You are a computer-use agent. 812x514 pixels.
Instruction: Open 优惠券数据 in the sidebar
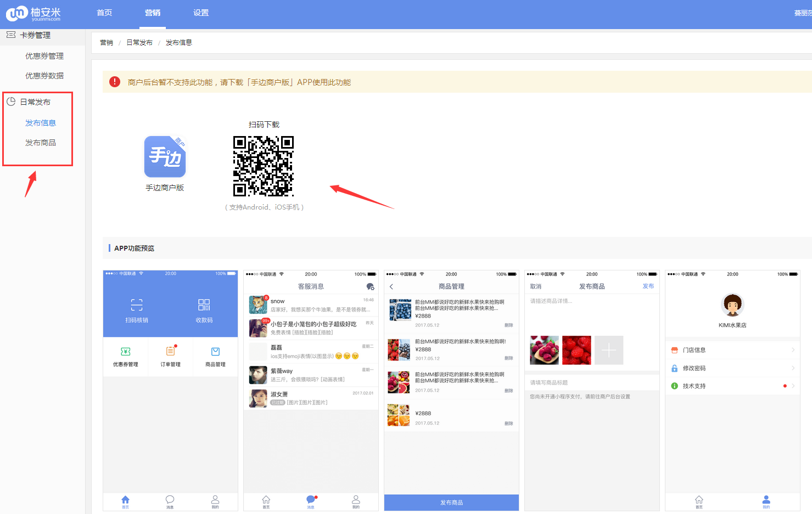point(44,76)
